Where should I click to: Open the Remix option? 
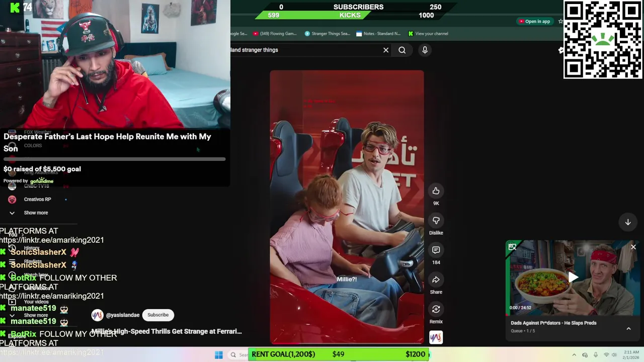[x=436, y=309]
